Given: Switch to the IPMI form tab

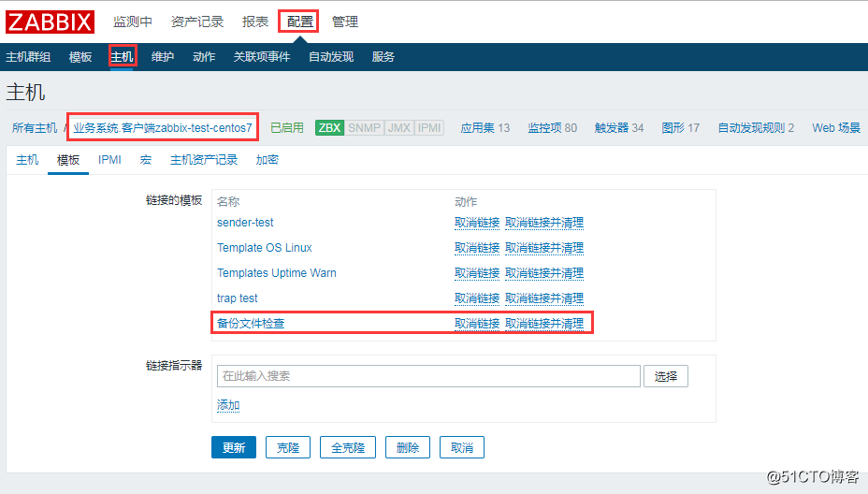Looking at the screenshot, I should (109, 160).
